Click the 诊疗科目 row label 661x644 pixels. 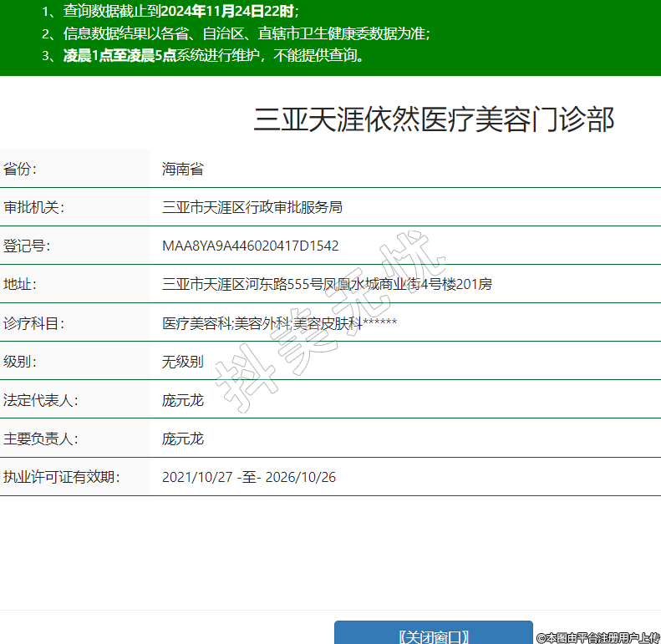coord(33,323)
